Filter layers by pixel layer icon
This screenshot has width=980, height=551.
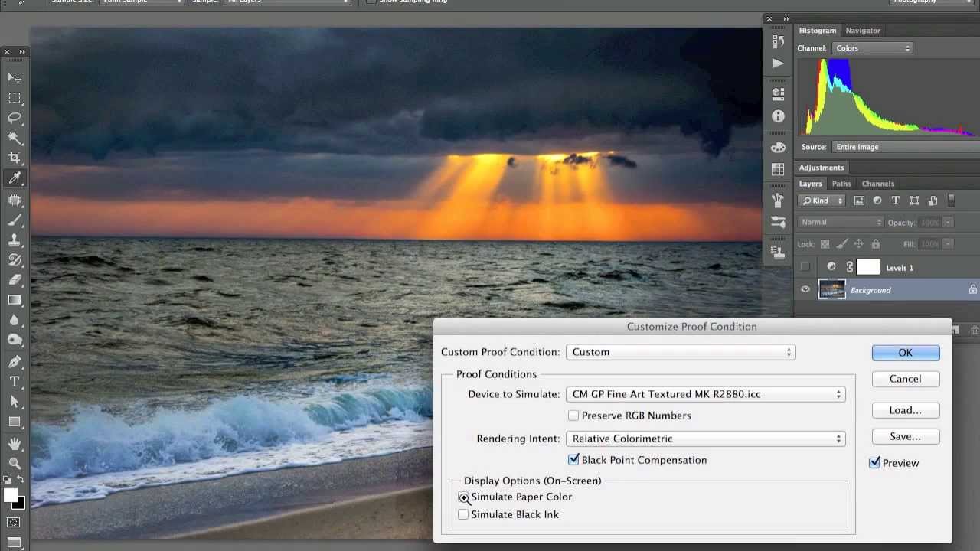pyautogui.click(x=859, y=201)
